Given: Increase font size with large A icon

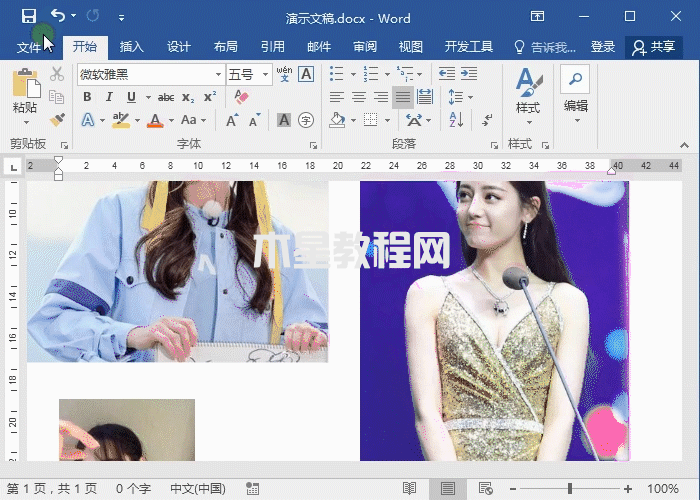Looking at the screenshot, I should (x=232, y=120).
